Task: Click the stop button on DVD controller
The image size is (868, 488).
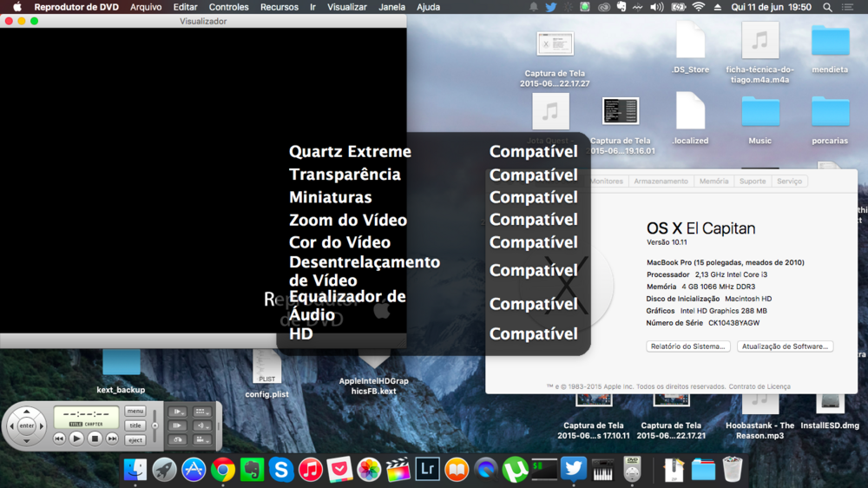Action: (95, 439)
